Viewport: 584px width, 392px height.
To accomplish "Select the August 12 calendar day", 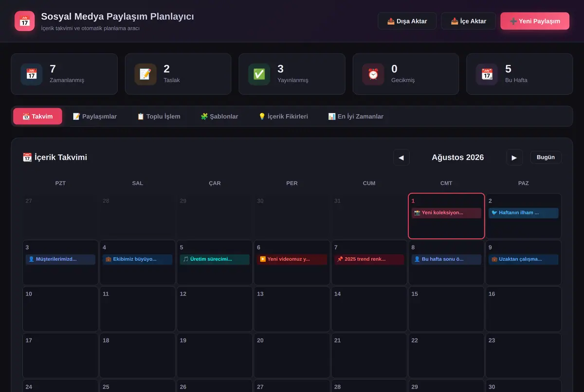I will 215,309.
